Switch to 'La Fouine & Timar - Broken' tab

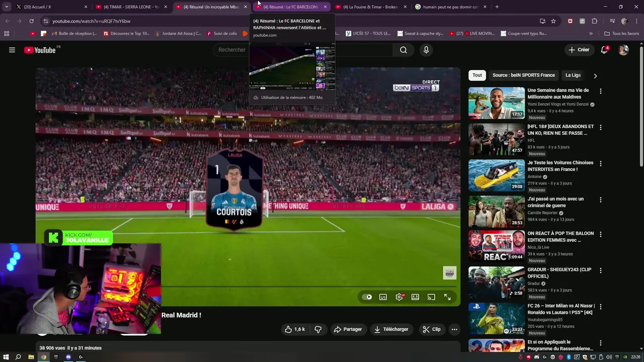pyautogui.click(x=371, y=7)
